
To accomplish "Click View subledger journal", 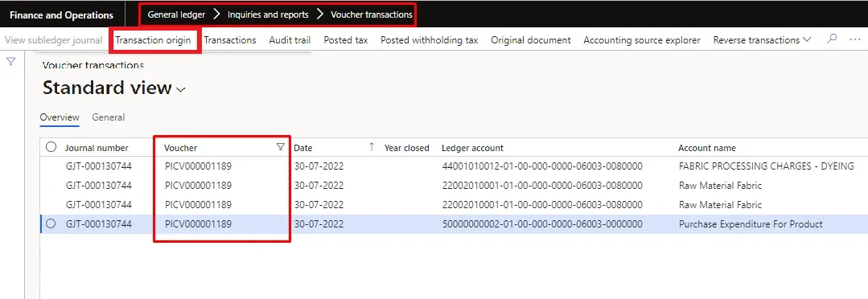I will pyautogui.click(x=54, y=40).
